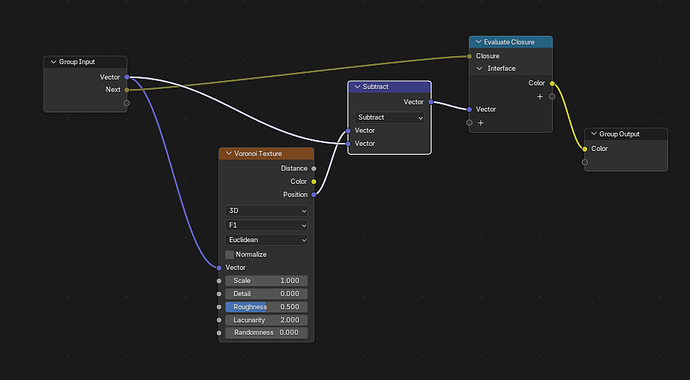Click the Detail value field

[266, 294]
